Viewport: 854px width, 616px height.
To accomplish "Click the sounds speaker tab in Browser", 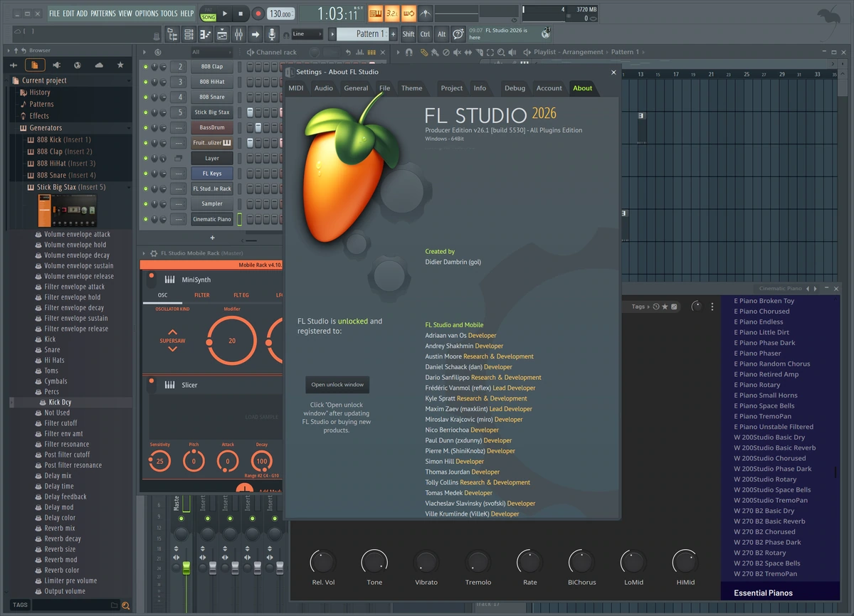I will (x=56, y=65).
